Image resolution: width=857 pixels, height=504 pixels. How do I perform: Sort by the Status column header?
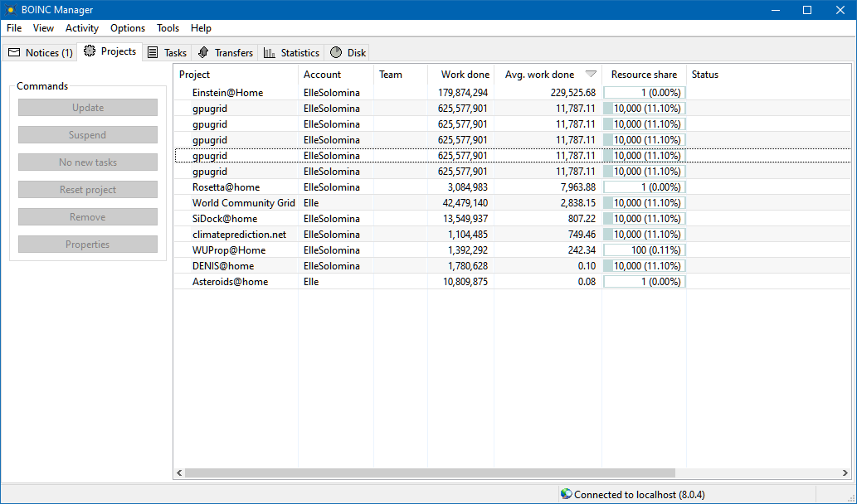coord(768,75)
